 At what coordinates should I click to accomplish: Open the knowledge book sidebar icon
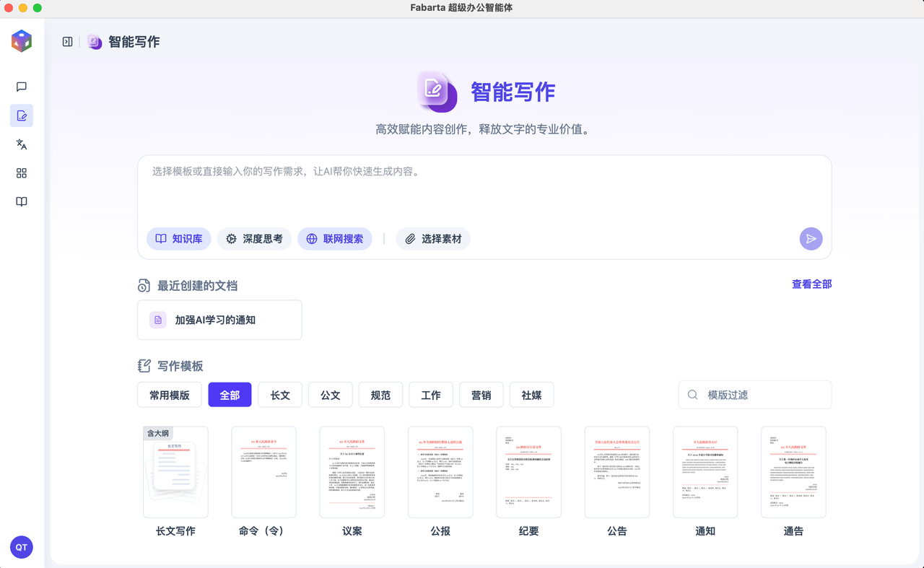[x=22, y=202]
